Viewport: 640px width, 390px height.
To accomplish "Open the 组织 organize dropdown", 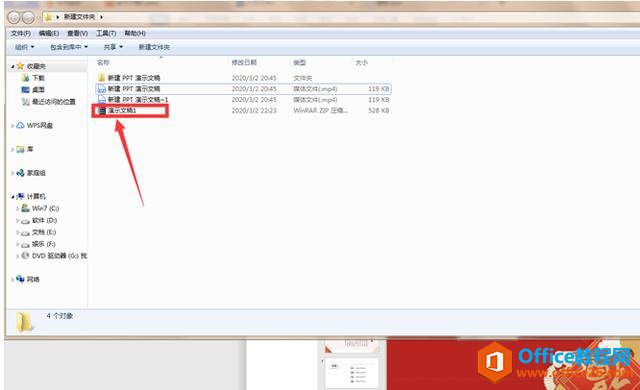I will (24, 47).
